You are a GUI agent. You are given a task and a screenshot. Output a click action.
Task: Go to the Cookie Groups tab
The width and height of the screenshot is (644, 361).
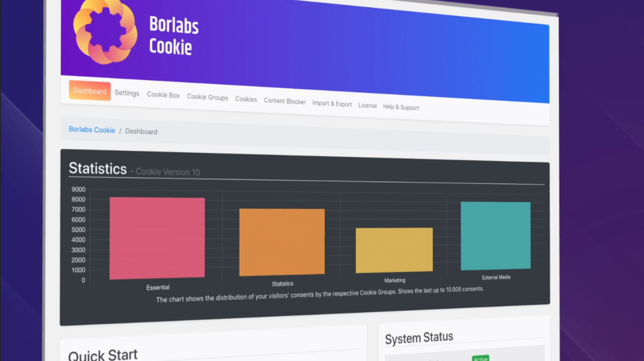coord(207,97)
